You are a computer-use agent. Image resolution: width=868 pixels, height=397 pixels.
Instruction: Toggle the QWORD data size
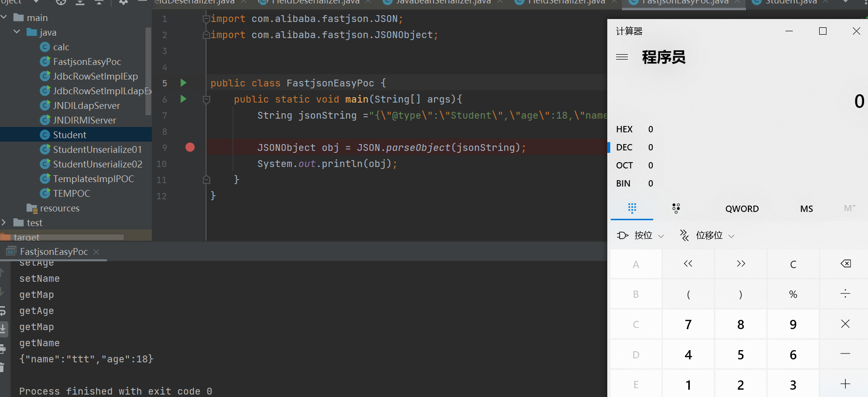[x=742, y=209]
